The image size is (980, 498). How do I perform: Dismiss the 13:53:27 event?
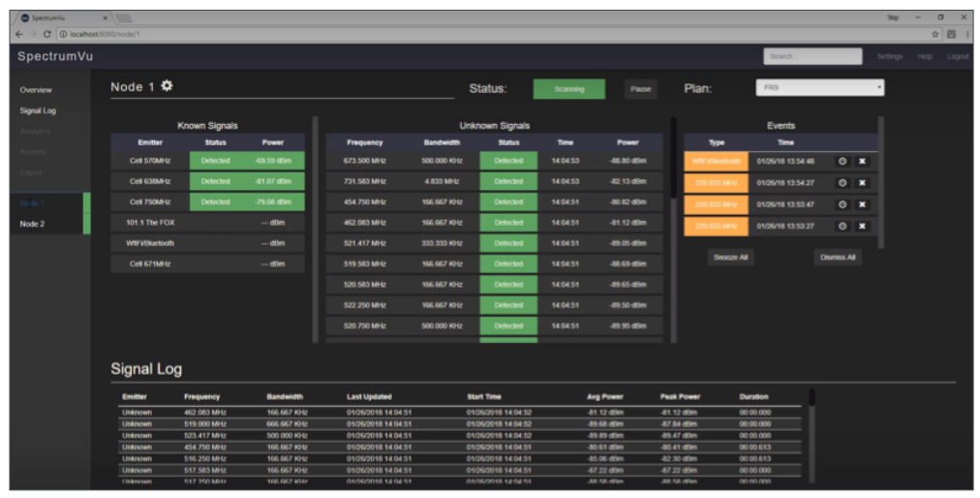[x=862, y=226]
